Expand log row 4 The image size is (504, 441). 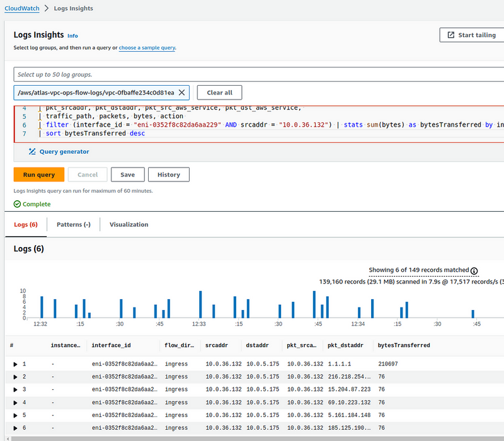click(16, 403)
